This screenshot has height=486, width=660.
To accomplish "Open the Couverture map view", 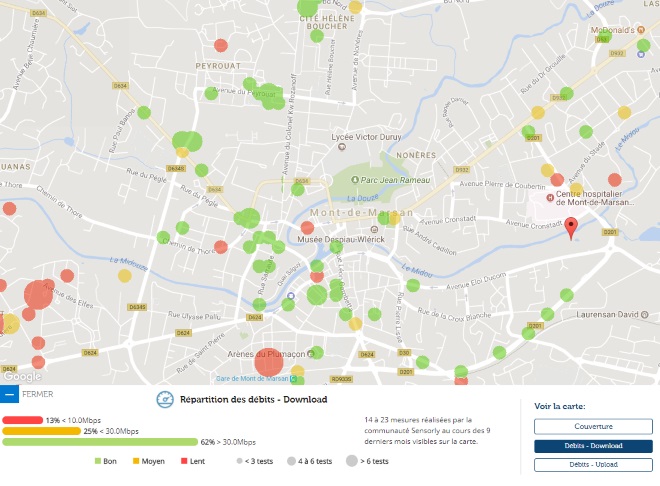I will (x=593, y=427).
